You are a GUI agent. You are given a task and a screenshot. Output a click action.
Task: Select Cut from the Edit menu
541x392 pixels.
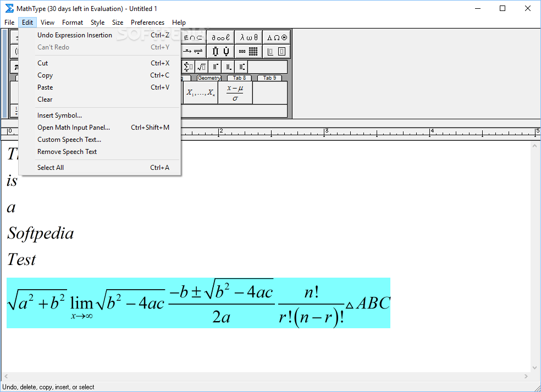[100, 63]
